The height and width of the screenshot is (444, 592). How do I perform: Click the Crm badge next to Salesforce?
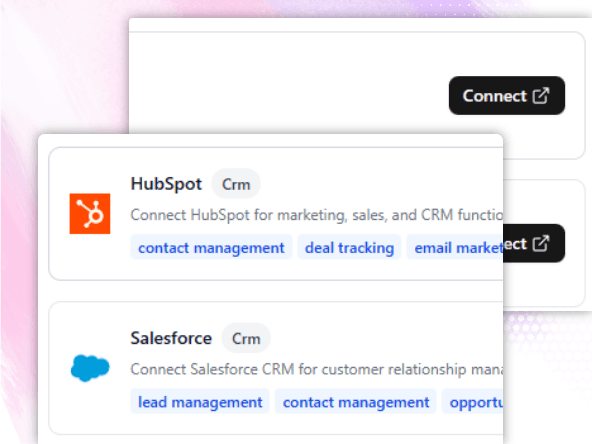click(x=246, y=338)
